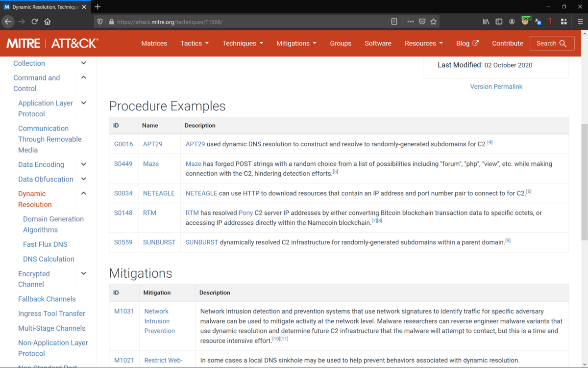Screen dimensions: 588x368
Task: Open mitigation M1021 link
Action: click(x=124, y=360)
